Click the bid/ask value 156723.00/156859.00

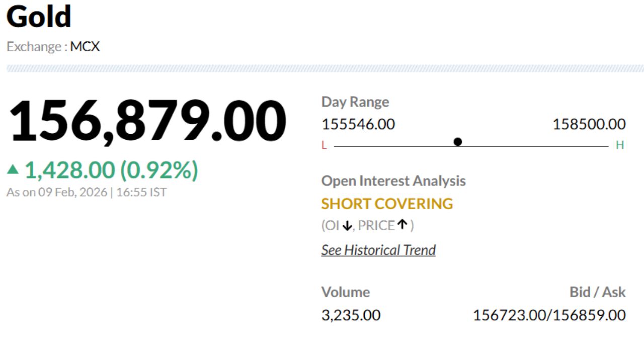(549, 315)
